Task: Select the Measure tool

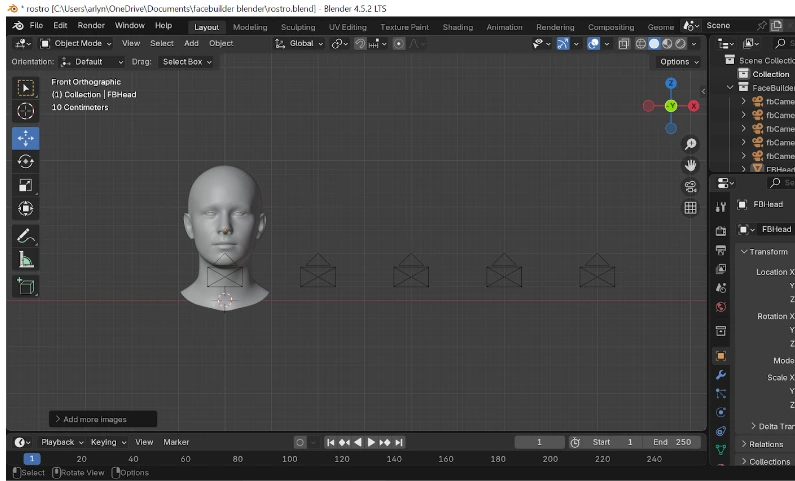Action: (x=26, y=260)
